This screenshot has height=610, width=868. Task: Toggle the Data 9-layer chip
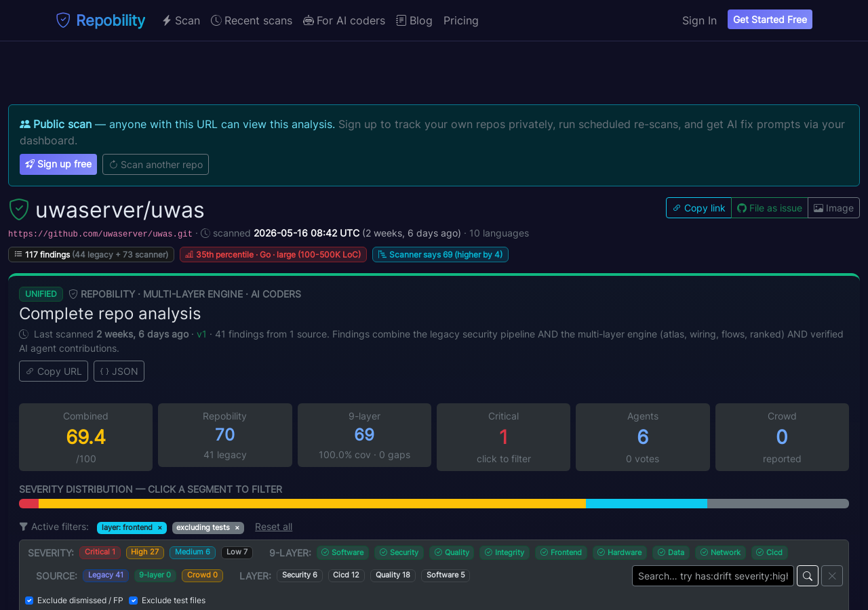(x=671, y=552)
